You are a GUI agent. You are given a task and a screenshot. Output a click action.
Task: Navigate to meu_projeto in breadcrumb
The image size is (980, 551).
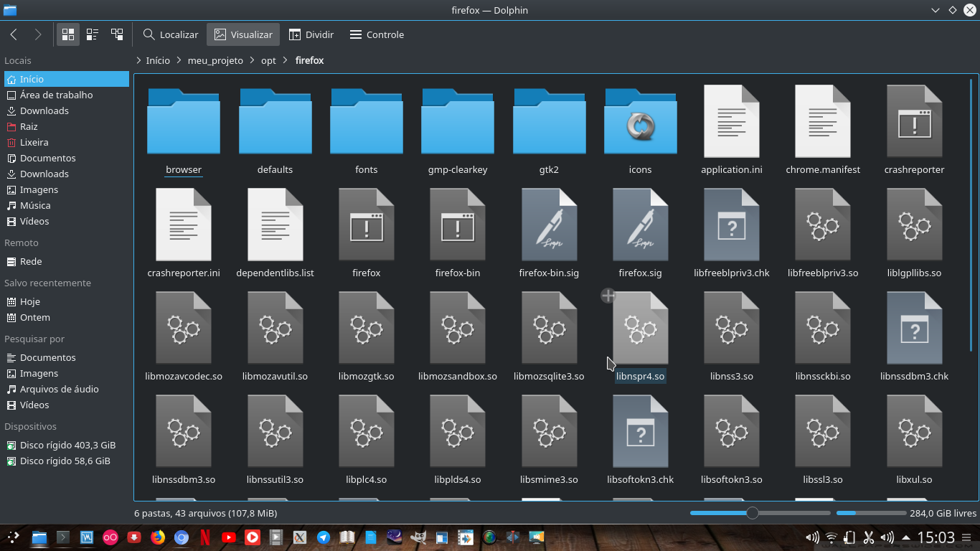tap(215, 60)
